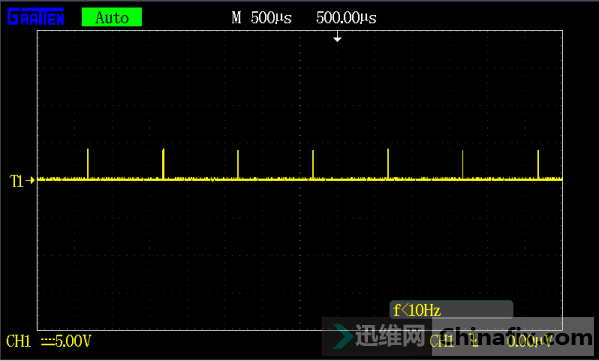
Task: Click the CH1 trigger source label at bottom right
Action: coord(442,341)
